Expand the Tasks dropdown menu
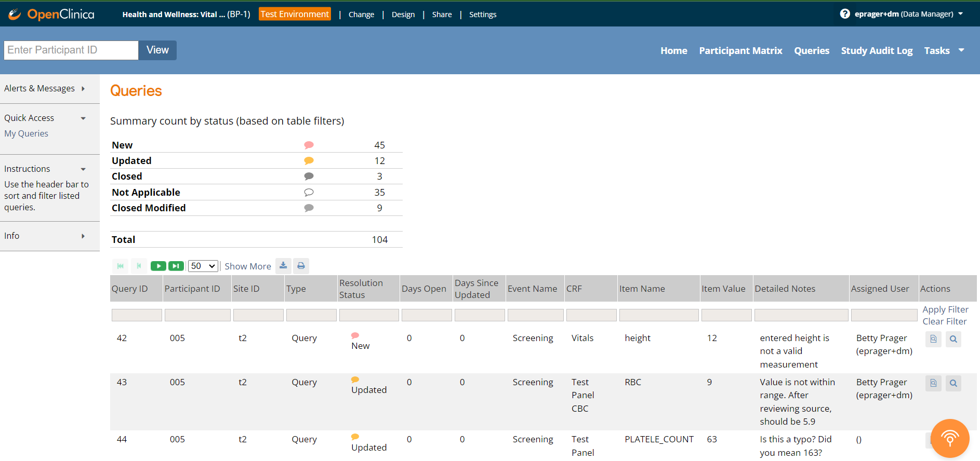 pos(944,50)
